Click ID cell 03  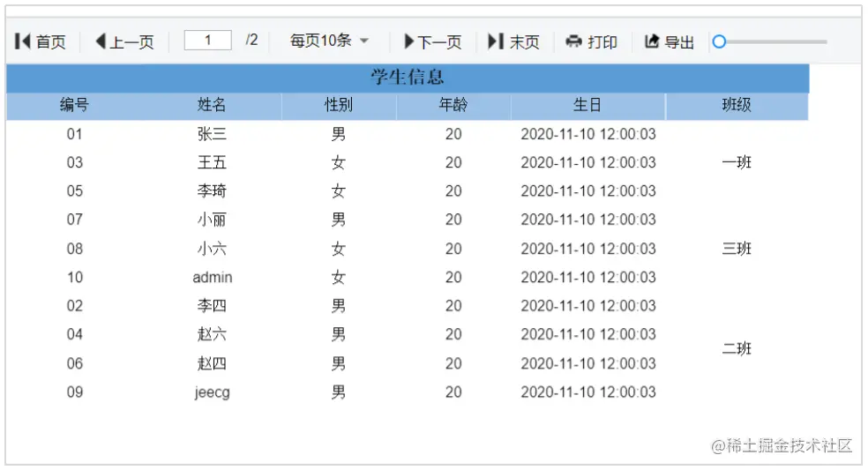click(75, 163)
